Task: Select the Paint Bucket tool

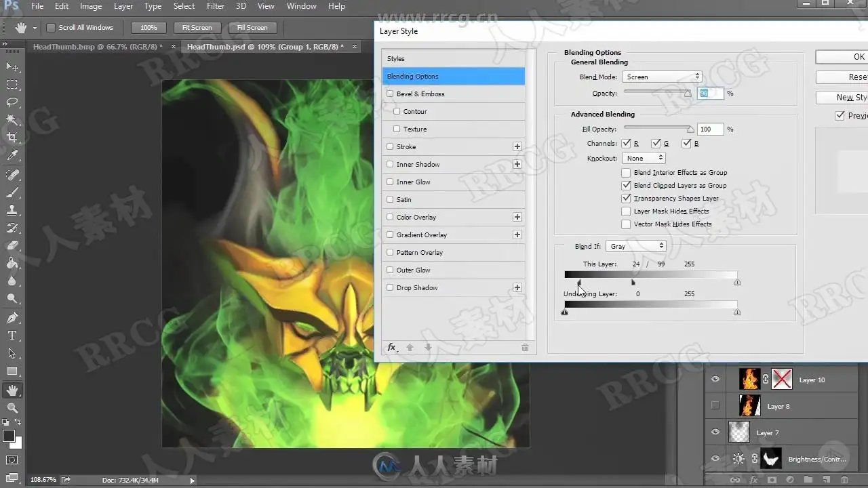Action: (12, 263)
